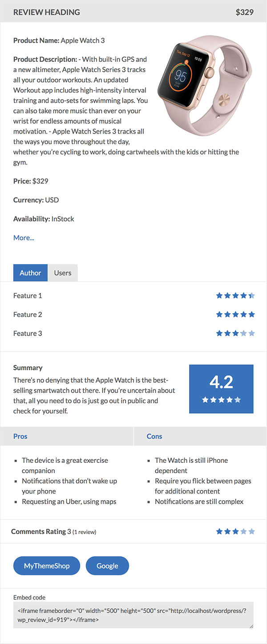Click the Summary heading text
This screenshot has width=267, height=644.
click(28, 368)
